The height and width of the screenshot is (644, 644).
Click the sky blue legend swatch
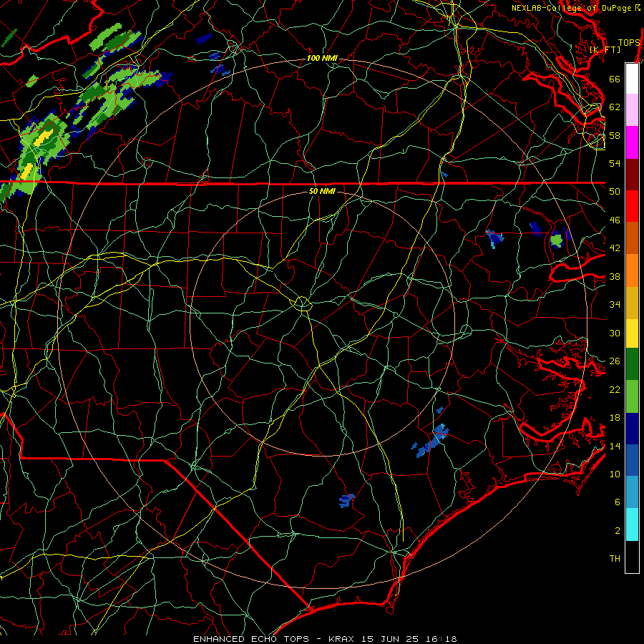pos(632,492)
